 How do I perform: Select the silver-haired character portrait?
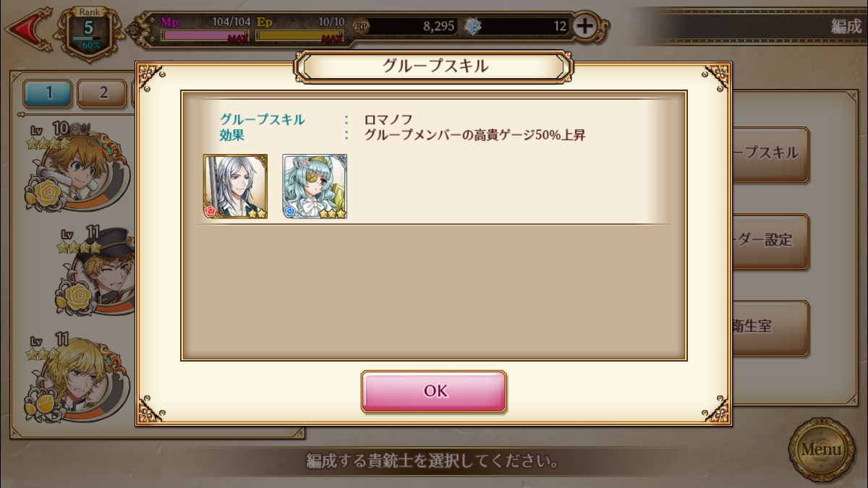coord(235,187)
